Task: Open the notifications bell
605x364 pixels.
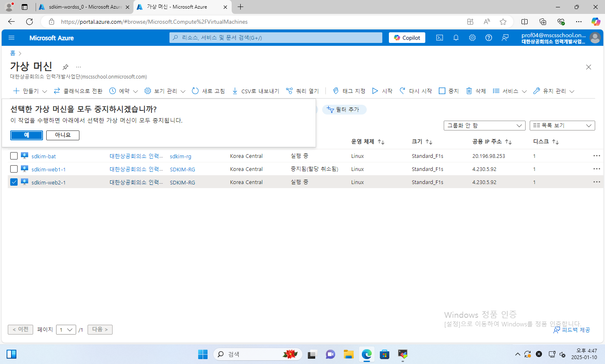Action: [456, 38]
